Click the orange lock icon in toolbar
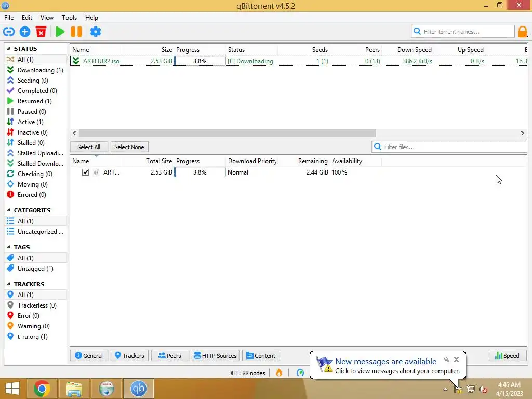 click(x=523, y=32)
